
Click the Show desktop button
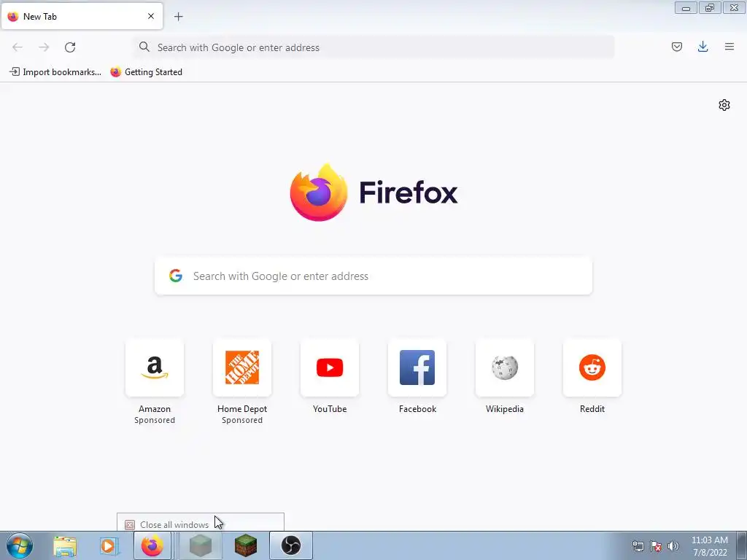tap(742, 545)
